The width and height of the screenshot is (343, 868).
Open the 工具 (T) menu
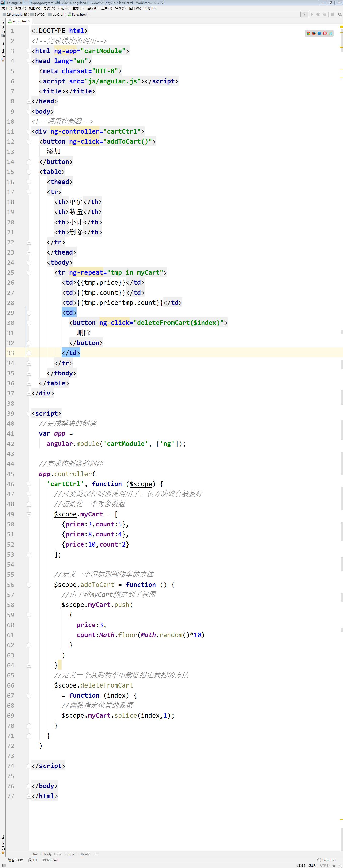(107, 8)
